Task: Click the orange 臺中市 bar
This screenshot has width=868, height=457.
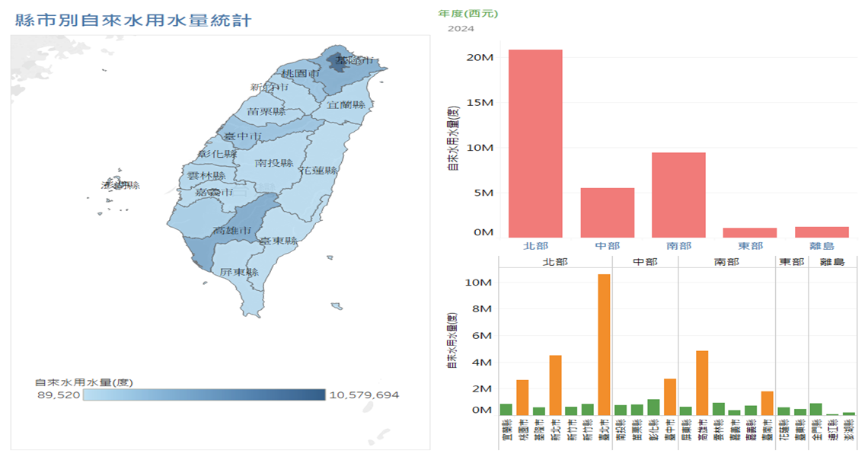Action: pyautogui.click(x=669, y=396)
